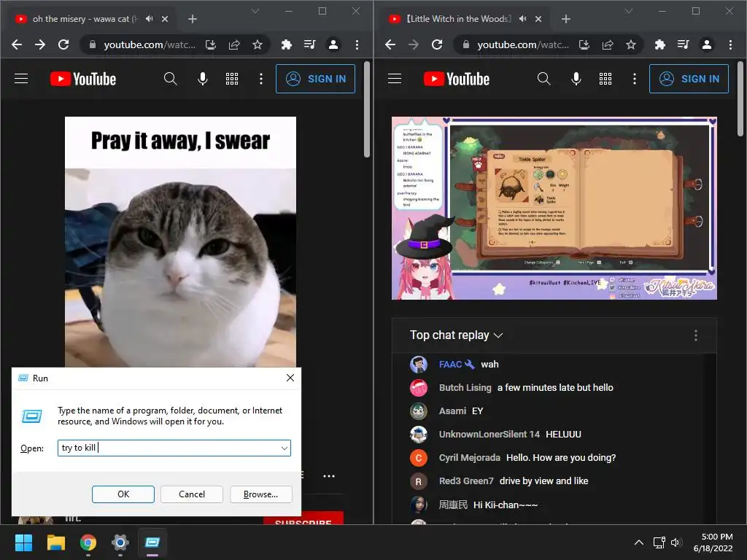Click share page icon in left address bar
The width and height of the screenshot is (747, 560).
pos(234,44)
